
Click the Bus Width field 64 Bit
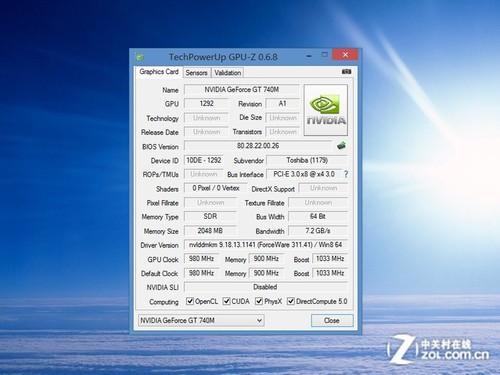point(318,216)
